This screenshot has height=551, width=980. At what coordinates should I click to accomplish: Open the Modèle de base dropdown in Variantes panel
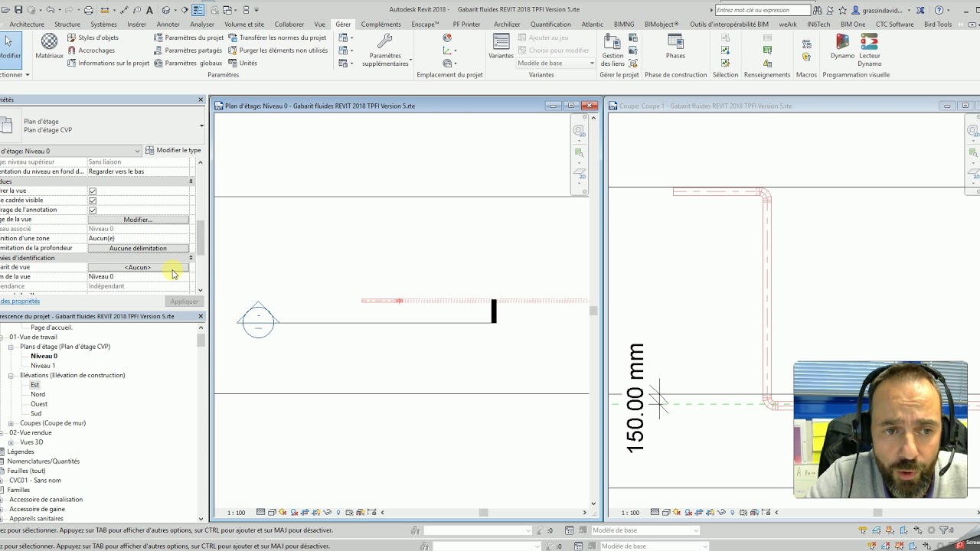555,64
